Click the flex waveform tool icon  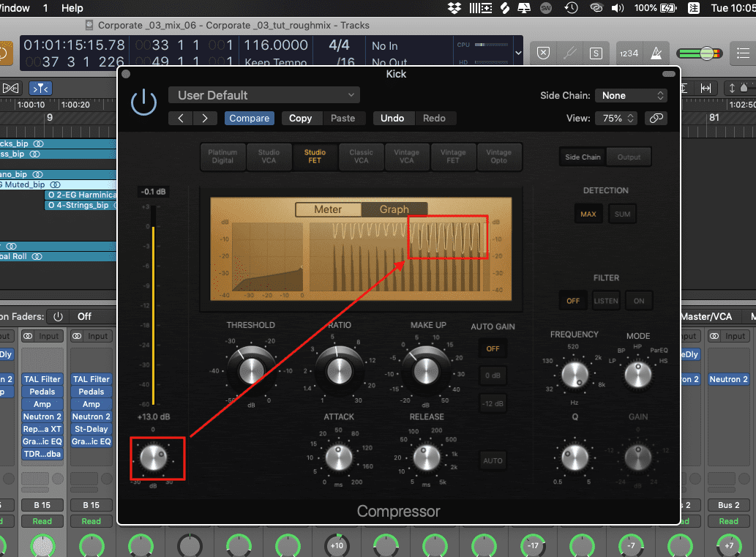(10, 89)
